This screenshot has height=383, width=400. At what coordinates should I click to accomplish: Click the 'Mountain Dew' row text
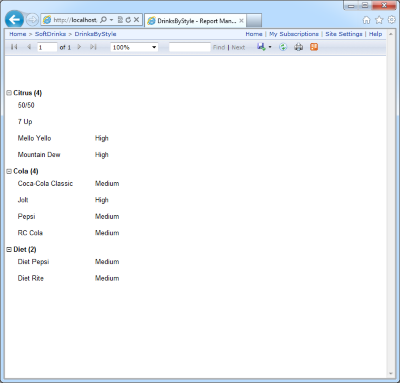point(39,155)
